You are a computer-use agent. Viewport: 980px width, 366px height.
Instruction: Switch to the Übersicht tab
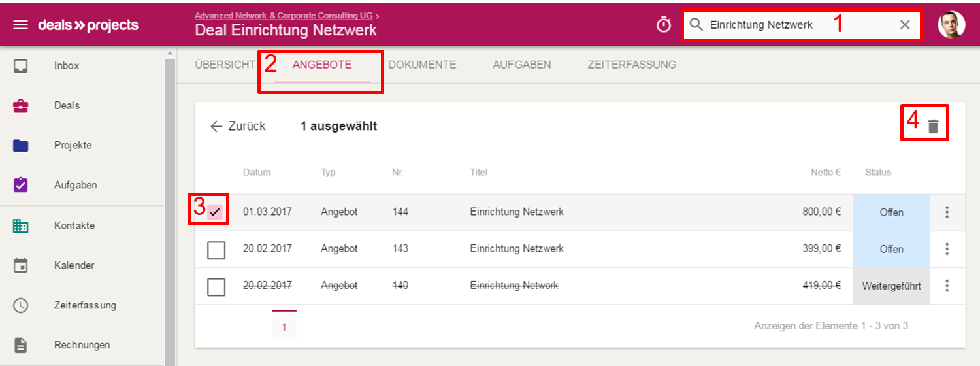pos(225,65)
